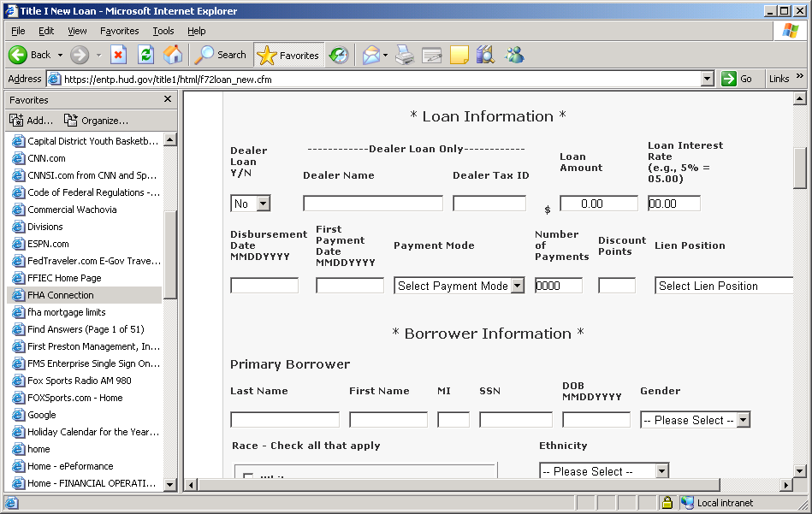Click the Print icon in toolbar
This screenshot has width=812, height=514.
point(405,56)
